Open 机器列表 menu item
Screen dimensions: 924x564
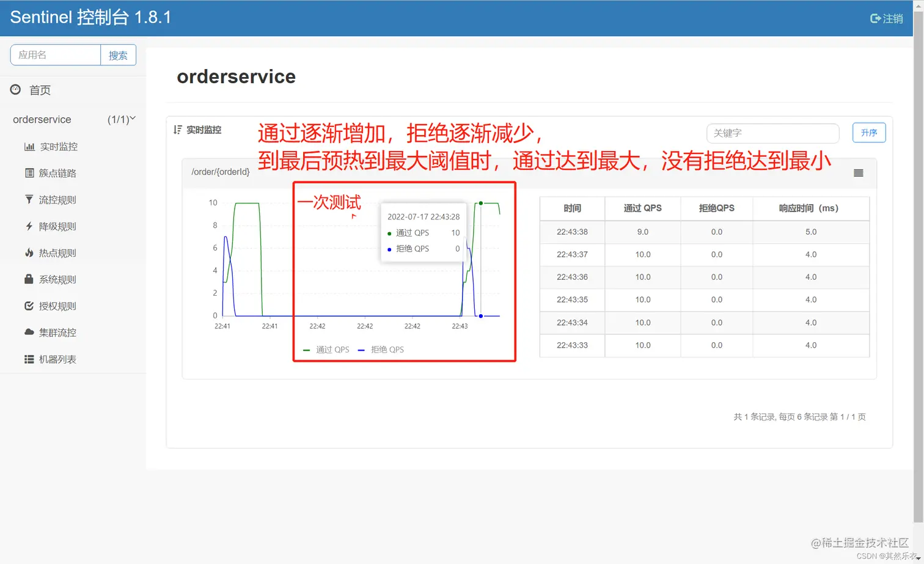57,359
